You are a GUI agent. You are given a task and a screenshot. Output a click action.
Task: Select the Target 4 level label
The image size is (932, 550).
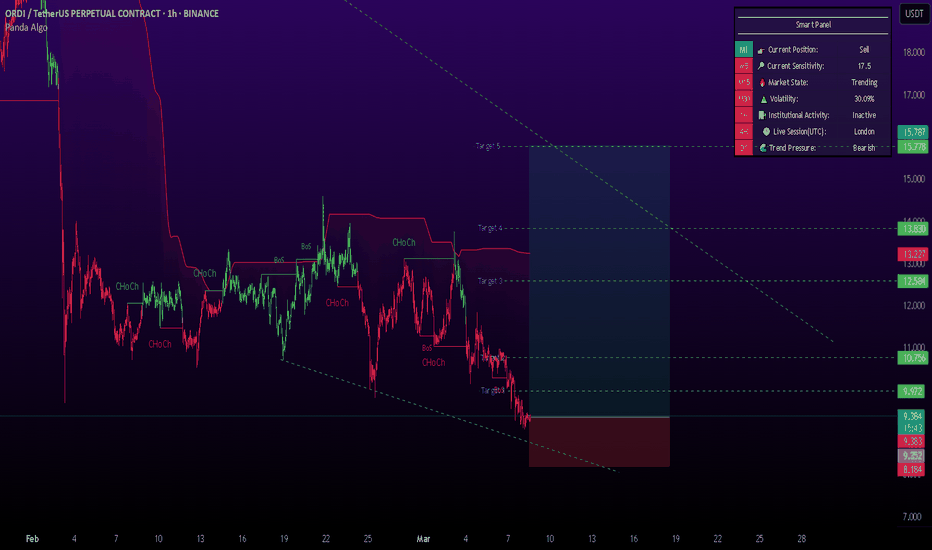[x=490, y=228]
